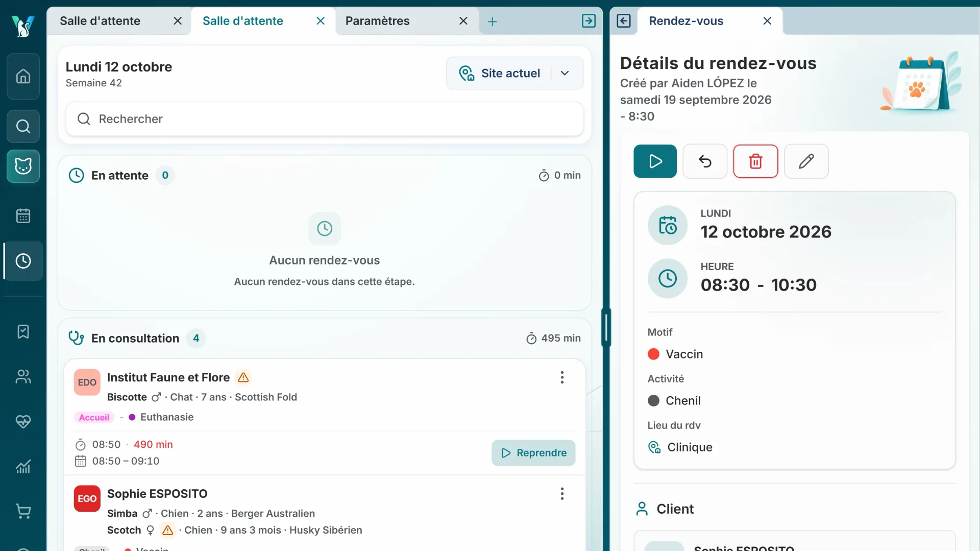Click the application logo at top left
Image resolution: width=980 pixels, height=551 pixels.
(23, 26)
